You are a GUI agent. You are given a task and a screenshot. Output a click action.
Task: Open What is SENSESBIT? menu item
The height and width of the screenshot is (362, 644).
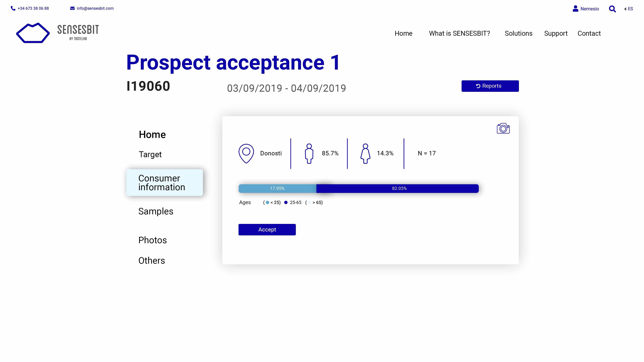[x=460, y=34]
